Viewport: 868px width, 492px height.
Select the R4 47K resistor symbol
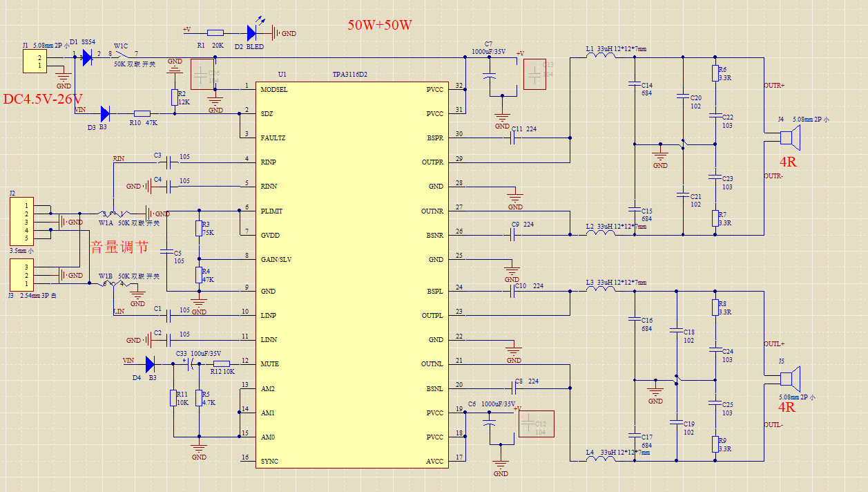(199, 276)
